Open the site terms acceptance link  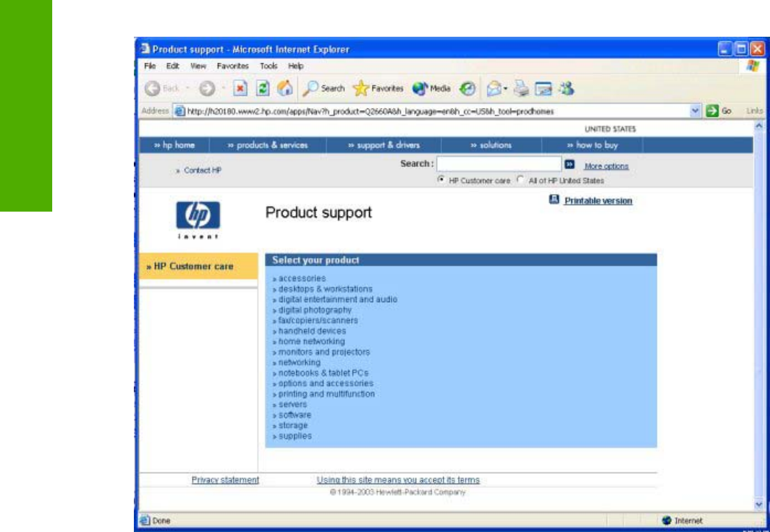(399, 480)
